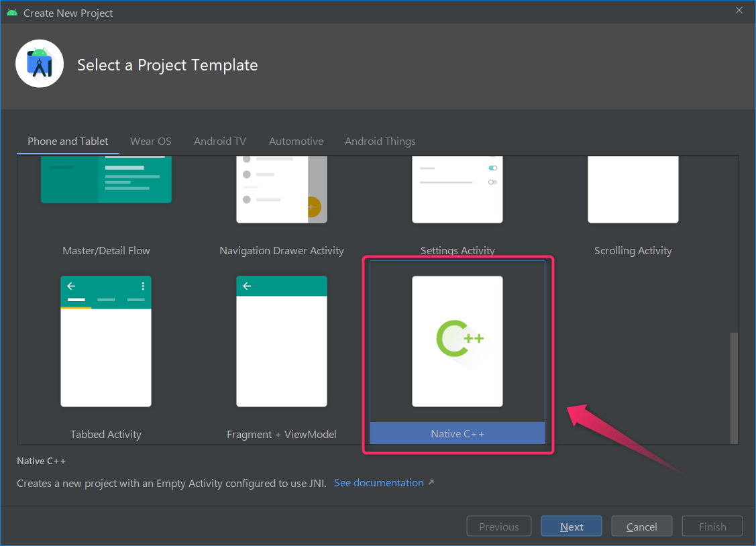Pick the Fragment + ViewModel template thumbnail
756x546 pixels.
coord(282,341)
